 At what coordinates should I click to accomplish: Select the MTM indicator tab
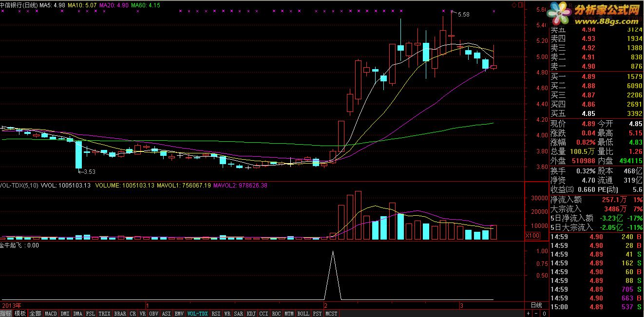289,314
